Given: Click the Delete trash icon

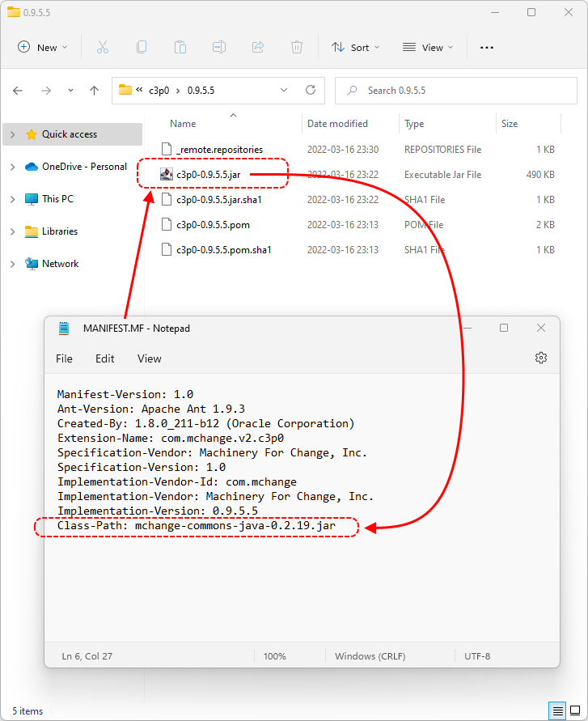Looking at the screenshot, I should pyautogui.click(x=297, y=47).
